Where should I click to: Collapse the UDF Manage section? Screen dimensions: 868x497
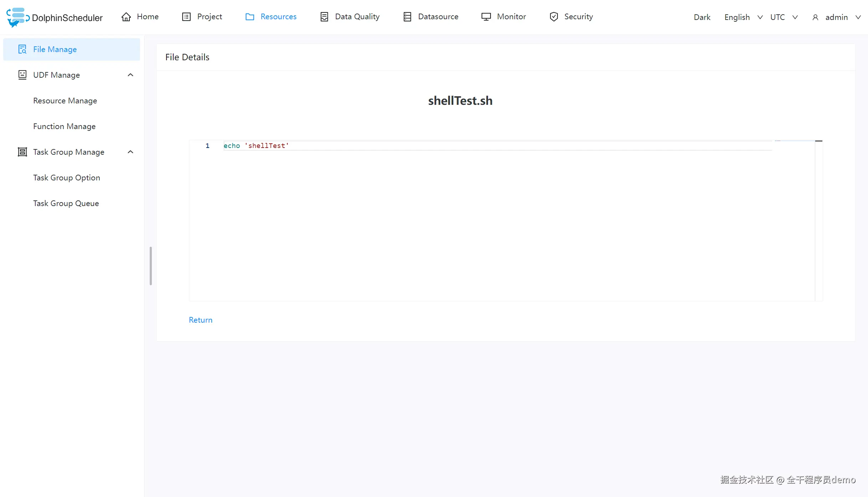pyautogui.click(x=130, y=75)
